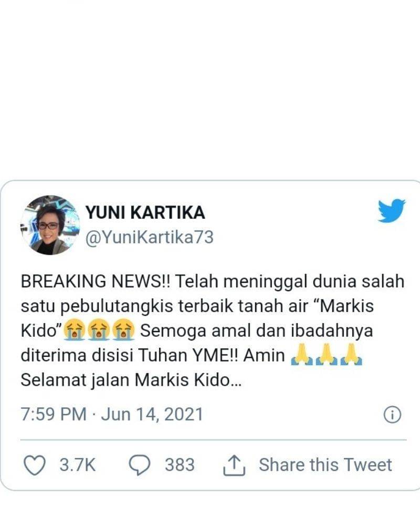Click the Twitter bird logo
This screenshot has width=420, height=525.
tap(392, 211)
